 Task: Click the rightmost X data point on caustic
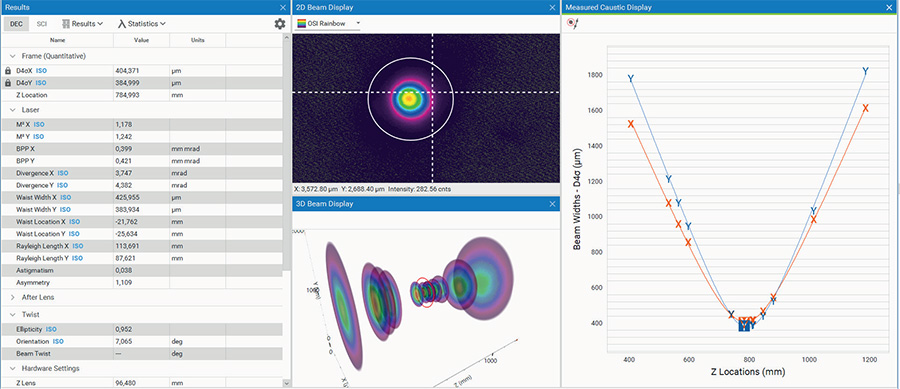(x=866, y=108)
